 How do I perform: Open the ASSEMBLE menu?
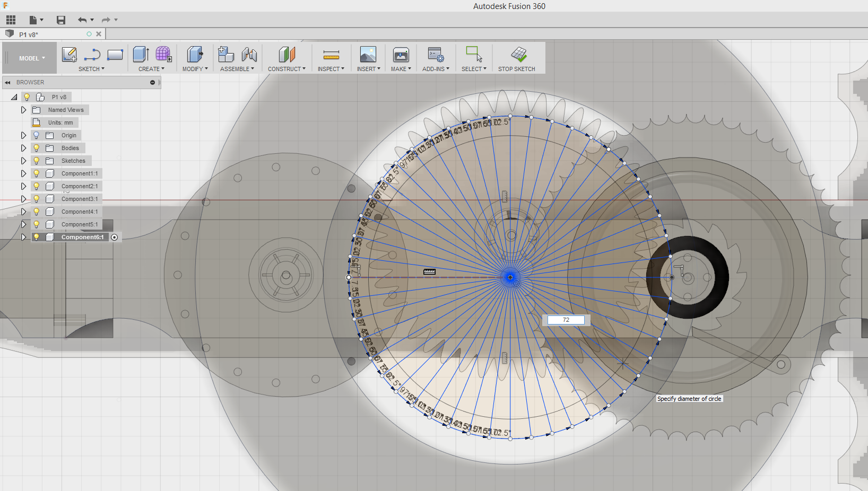coord(237,69)
